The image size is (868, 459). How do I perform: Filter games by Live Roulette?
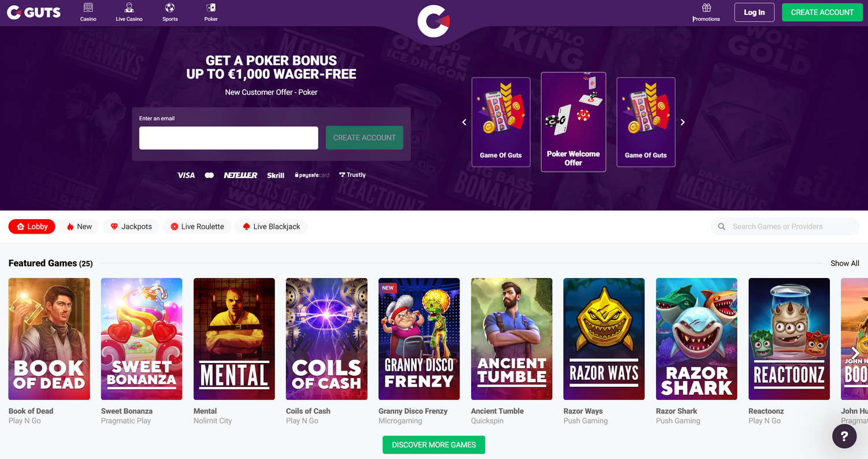197,227
